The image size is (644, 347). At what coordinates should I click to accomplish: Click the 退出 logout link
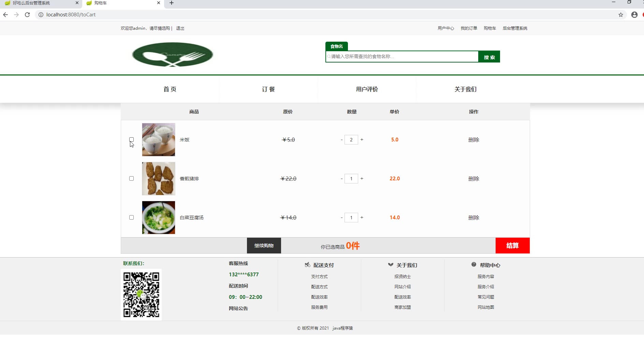point(180,28)
